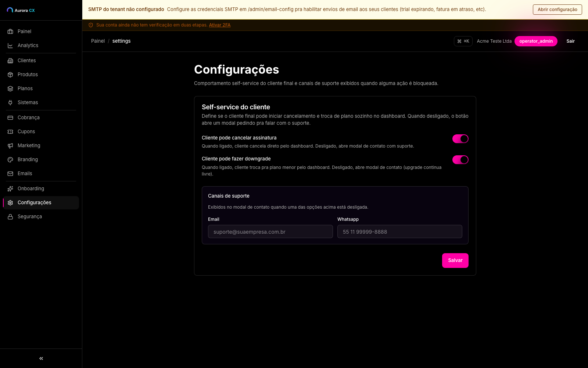
Task: Focus the Whatsapp number input field
Action: [400, 231]
